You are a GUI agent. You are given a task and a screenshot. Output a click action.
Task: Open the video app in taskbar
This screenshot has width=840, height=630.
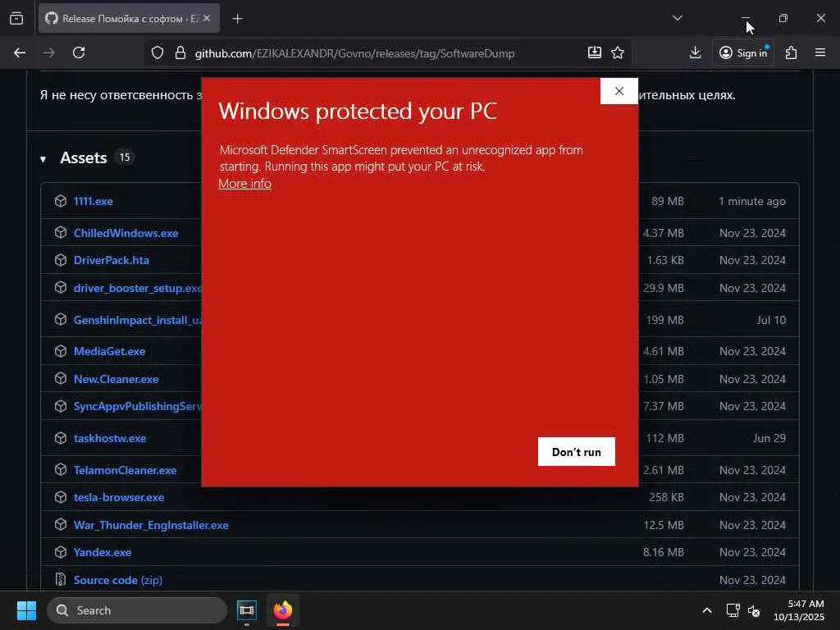point(246,610)
